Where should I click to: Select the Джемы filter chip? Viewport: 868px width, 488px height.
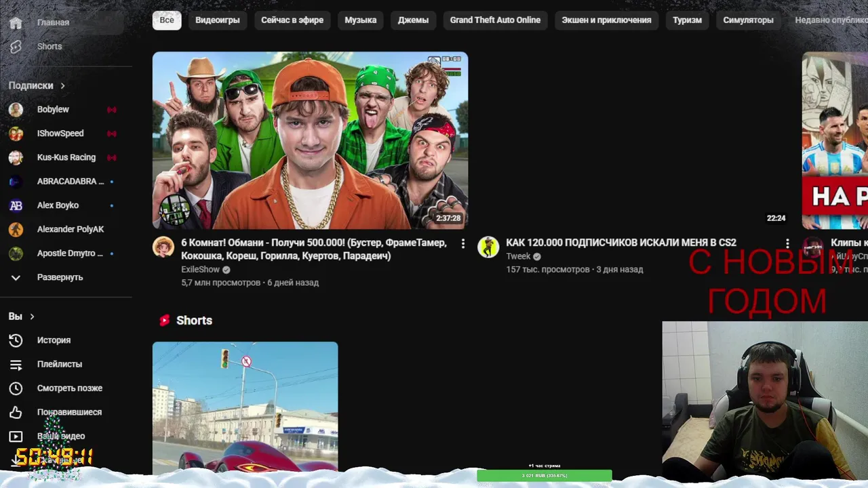coord(413,20)
